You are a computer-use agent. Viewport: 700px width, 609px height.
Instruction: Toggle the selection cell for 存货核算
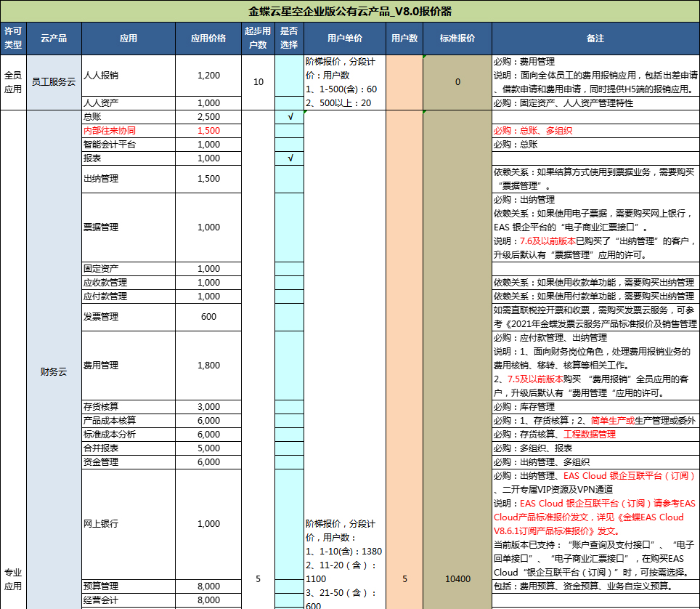pos(289,407)
